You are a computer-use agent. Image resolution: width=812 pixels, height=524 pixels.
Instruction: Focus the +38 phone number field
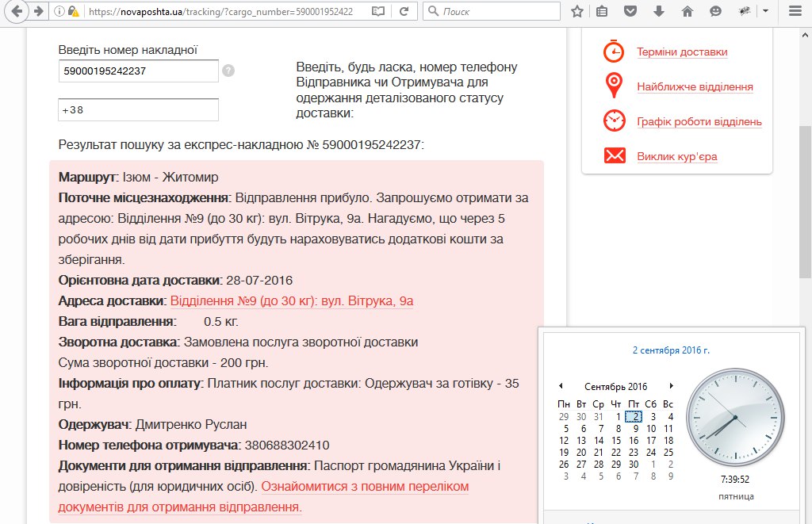(138, 109)
